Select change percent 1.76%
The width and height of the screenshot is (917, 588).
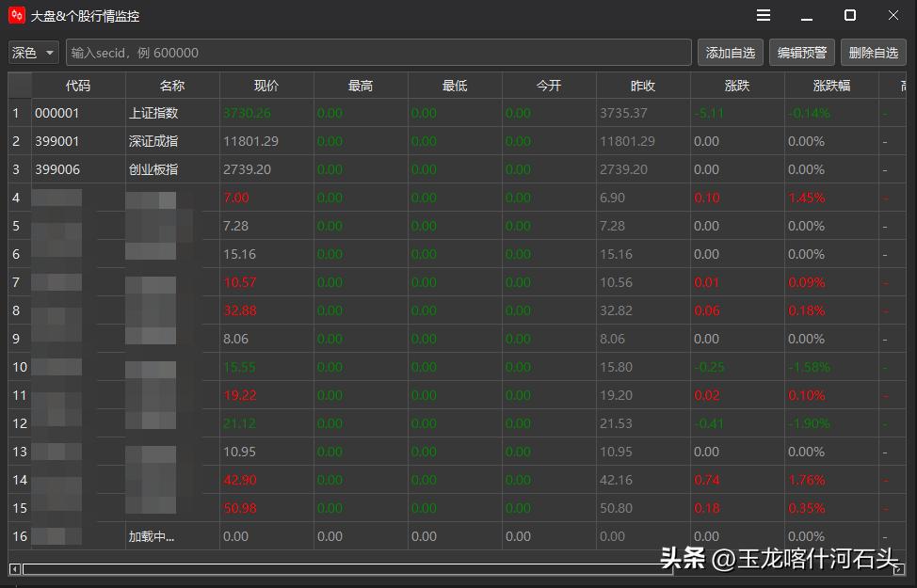831,480
